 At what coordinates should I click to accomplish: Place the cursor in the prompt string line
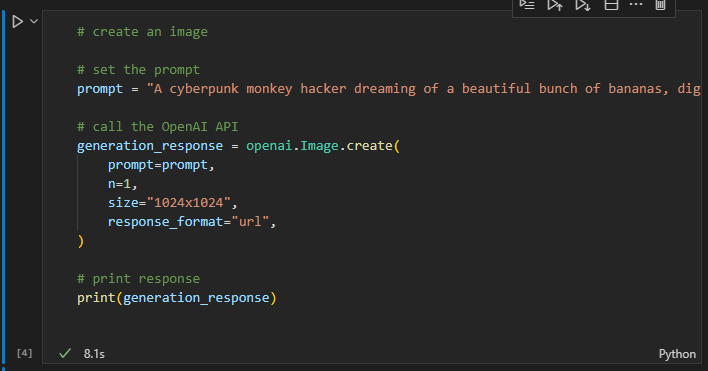point(388,88)
